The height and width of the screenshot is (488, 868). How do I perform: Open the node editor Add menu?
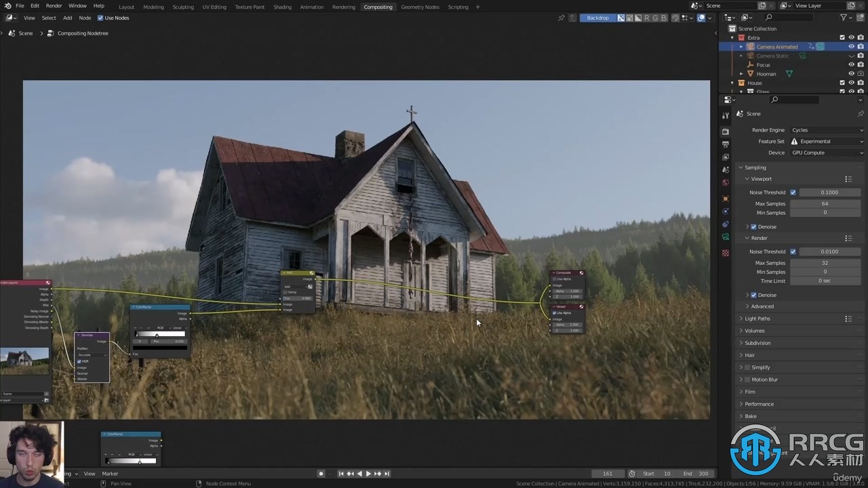67,18
